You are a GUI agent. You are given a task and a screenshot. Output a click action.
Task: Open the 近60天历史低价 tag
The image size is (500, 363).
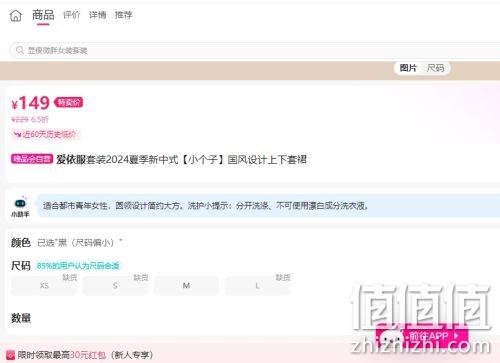(x=45, y=134)
